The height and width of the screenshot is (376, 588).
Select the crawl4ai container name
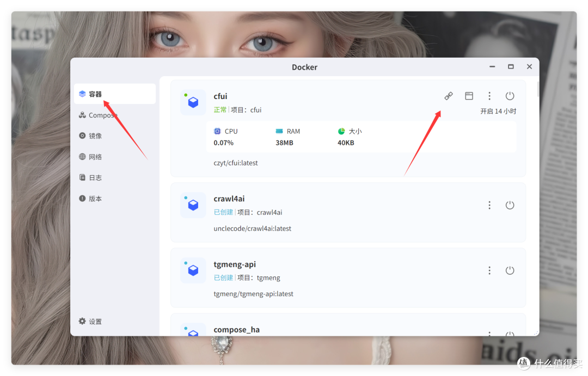[x=229, y=199]
